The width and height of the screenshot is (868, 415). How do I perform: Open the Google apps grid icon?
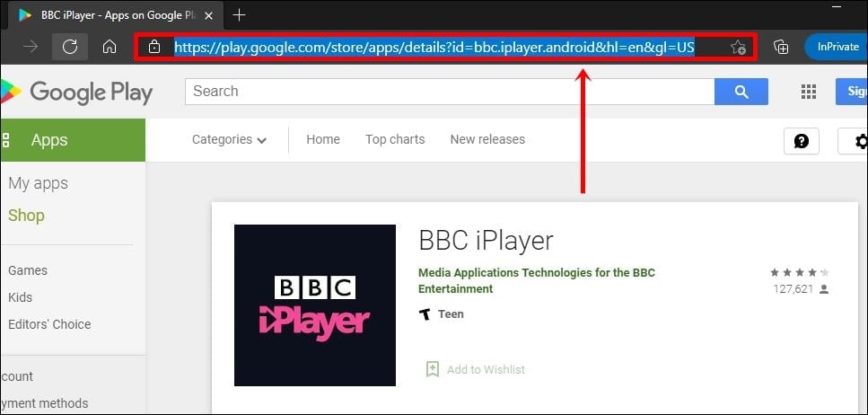click(x=809, y=92)
